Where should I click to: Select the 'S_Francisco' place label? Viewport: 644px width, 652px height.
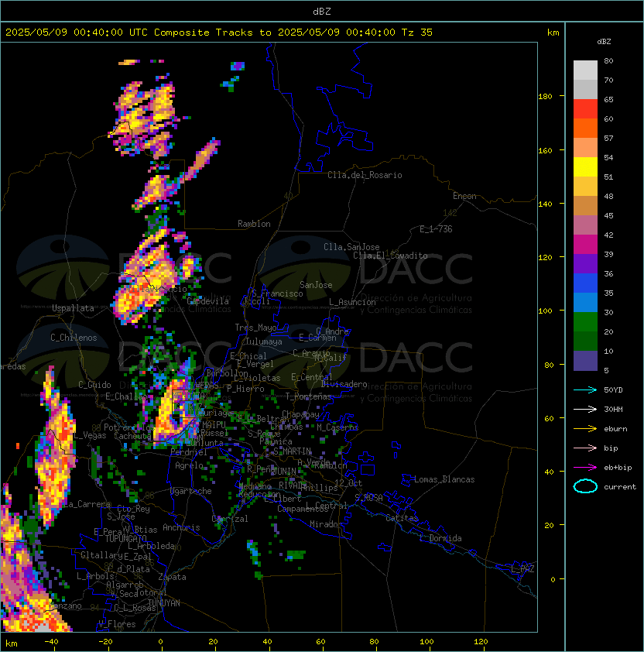click(278, 293)
